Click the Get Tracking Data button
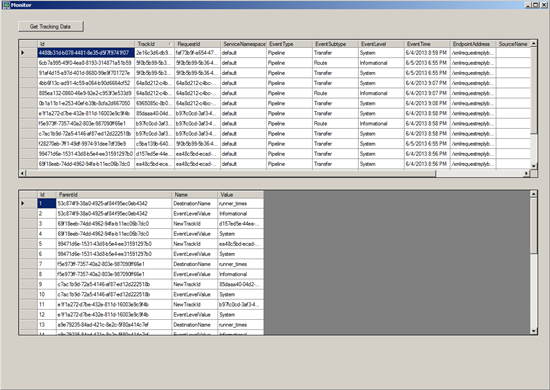Image resolution: width=550 pixels, height=390 pixels. [51, 26]
